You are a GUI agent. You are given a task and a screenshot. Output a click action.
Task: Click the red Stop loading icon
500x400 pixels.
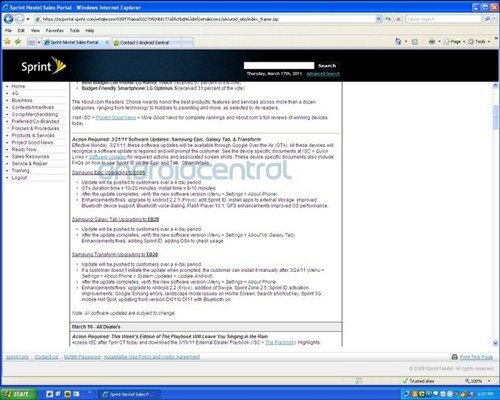(x=398, y=19)
